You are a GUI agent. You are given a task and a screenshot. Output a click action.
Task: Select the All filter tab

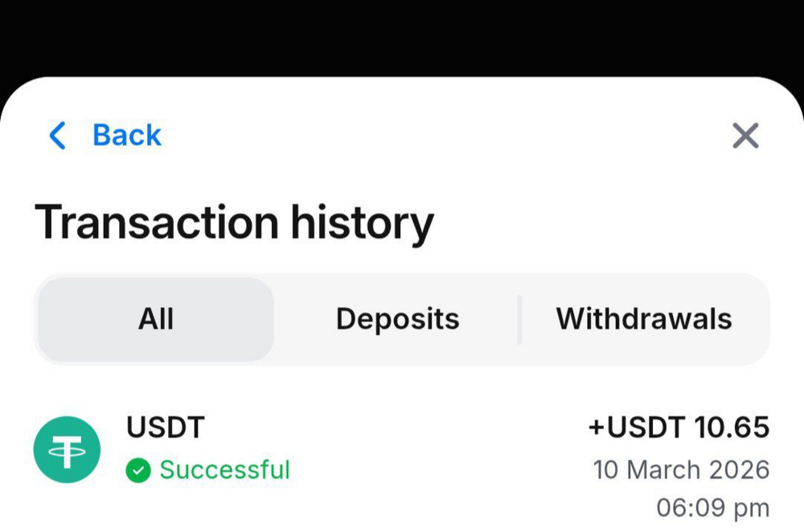(156, 319)
